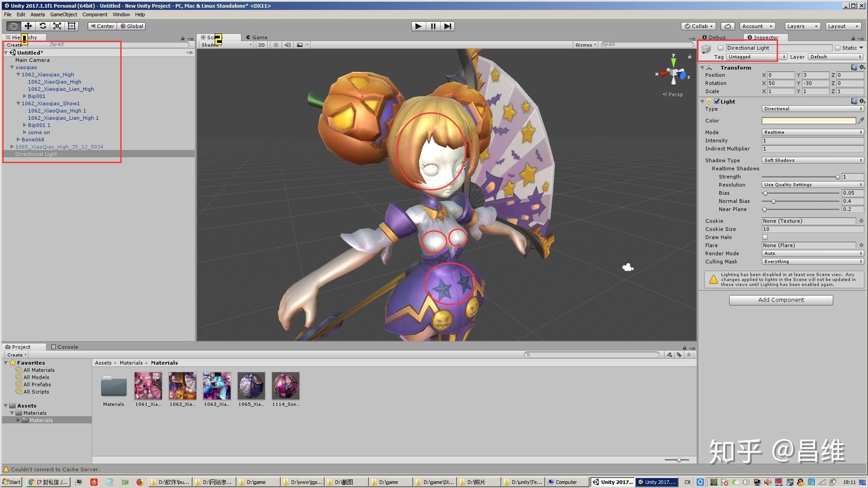This screenshot has width=868, height=488.
Task: Open the Culling Mask dropdown
Action: 813,262
